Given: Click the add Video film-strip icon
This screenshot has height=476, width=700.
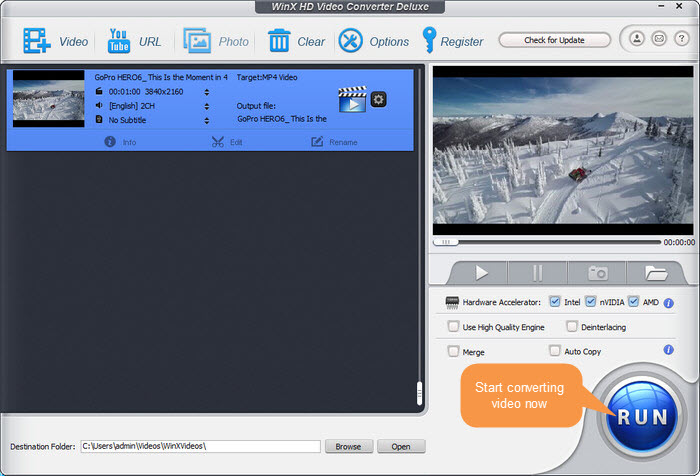Looking at the screenshot, I should pyautogui.click(x=37, y=41).
